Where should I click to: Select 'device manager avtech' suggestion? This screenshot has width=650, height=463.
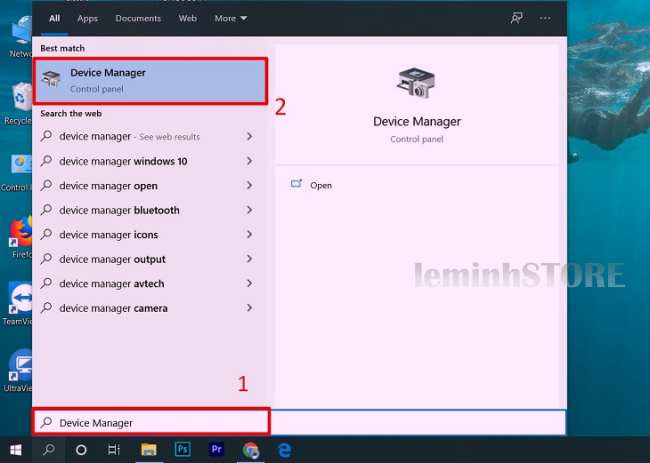tap(148, 283)
